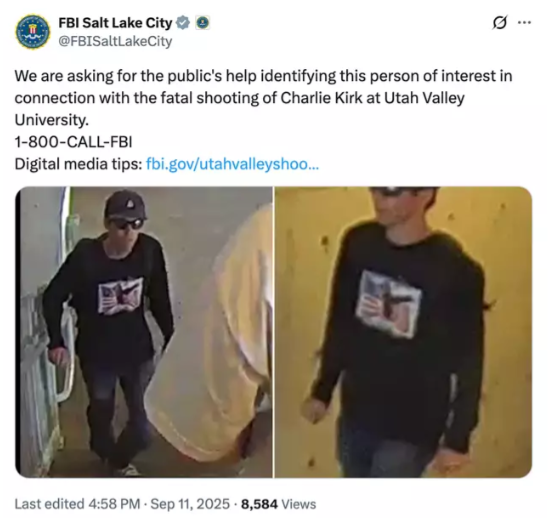
Task: Click the blue verified checkmark badge
Action: tap(182, 23)
